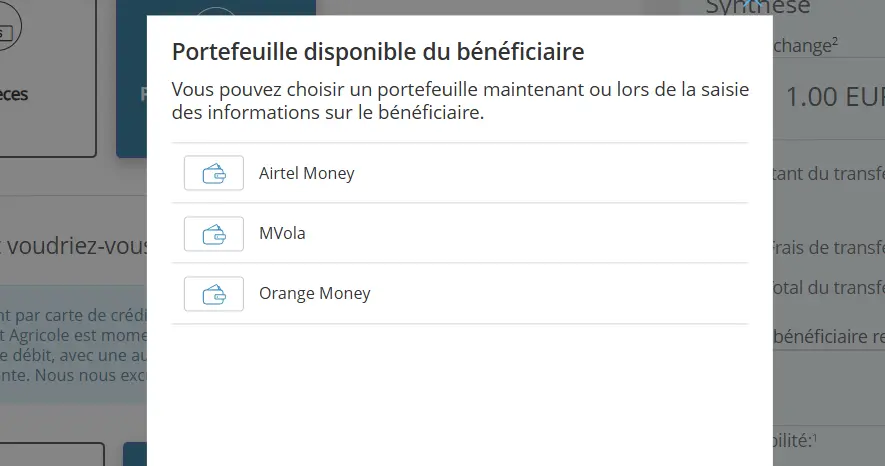
Task: Pick the Orange Money text option
Action: (314, 294)
